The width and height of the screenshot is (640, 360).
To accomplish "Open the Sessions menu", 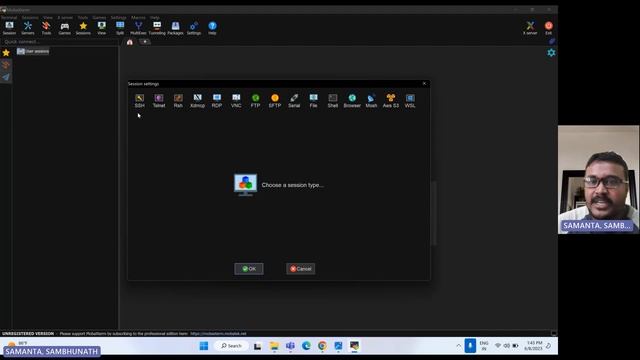I will pyautogui.click(x=30, y=18).
